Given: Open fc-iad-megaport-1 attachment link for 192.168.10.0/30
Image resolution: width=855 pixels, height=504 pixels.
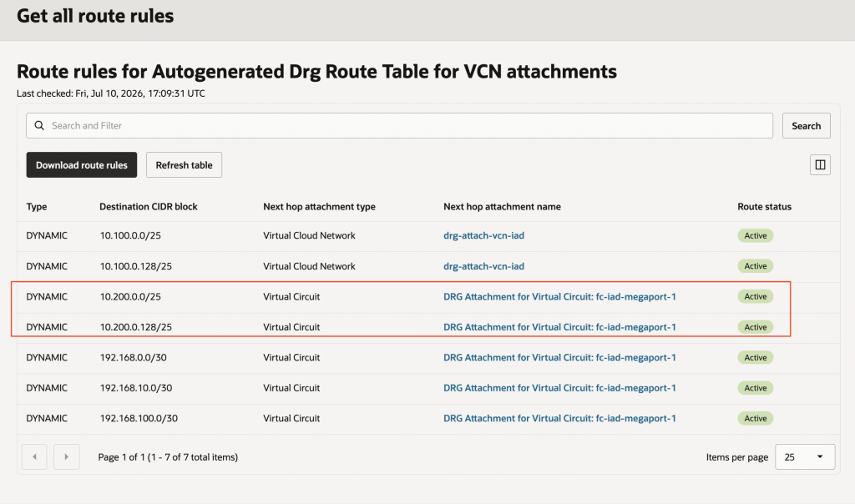Looking at the screenshot, I should point(559,388).
